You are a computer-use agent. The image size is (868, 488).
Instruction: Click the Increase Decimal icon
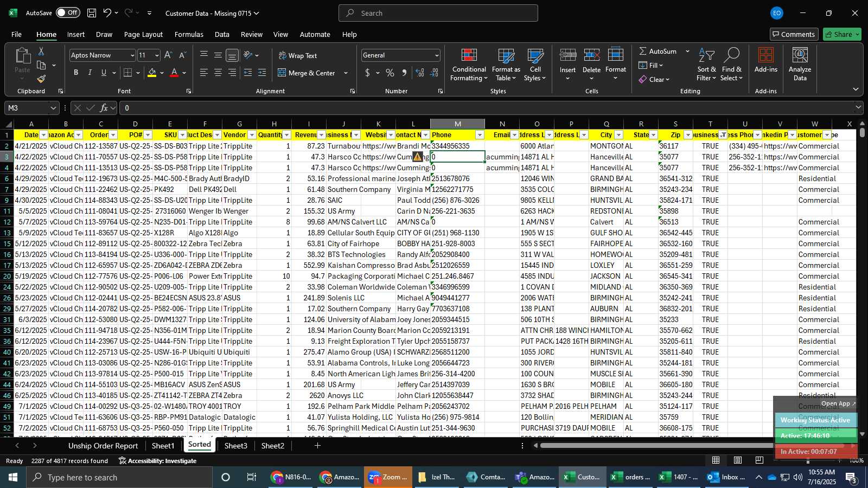pos(420,73)
